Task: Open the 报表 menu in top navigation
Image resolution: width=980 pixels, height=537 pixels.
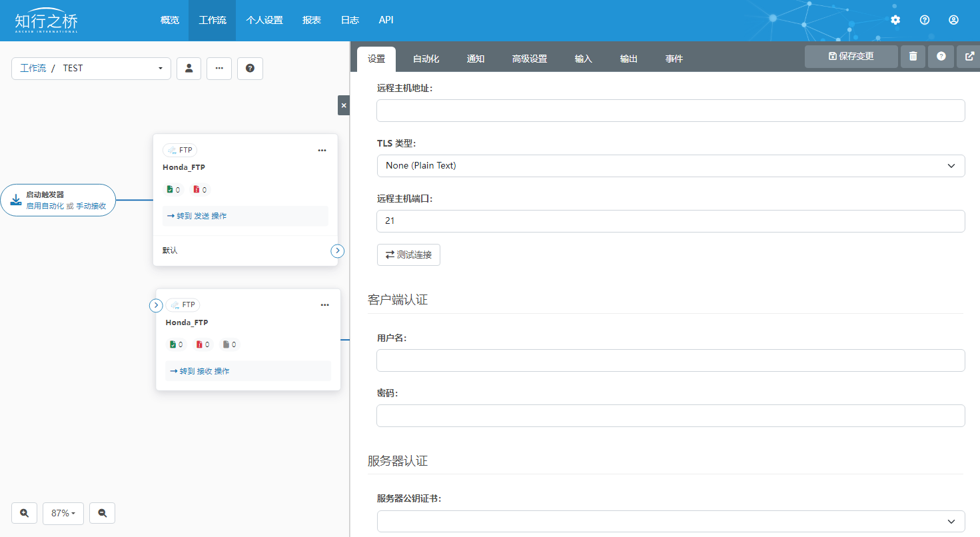Action: [x=312, y=20]
